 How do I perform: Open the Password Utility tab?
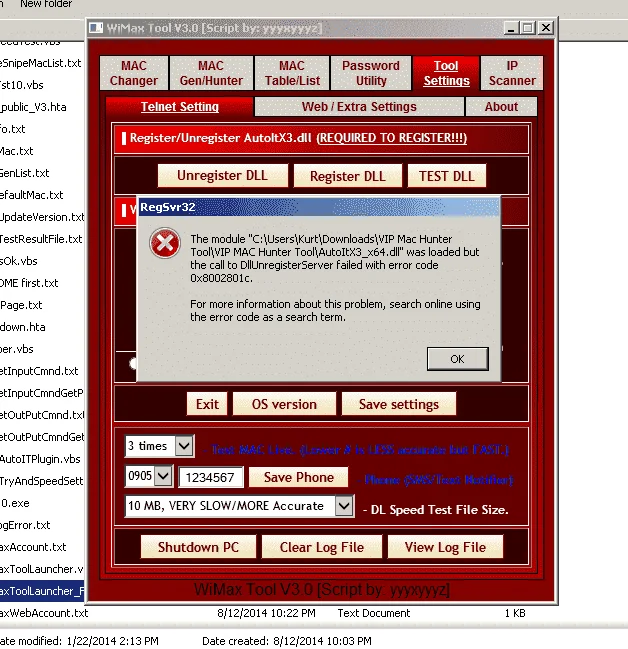[x=371, y=73]
